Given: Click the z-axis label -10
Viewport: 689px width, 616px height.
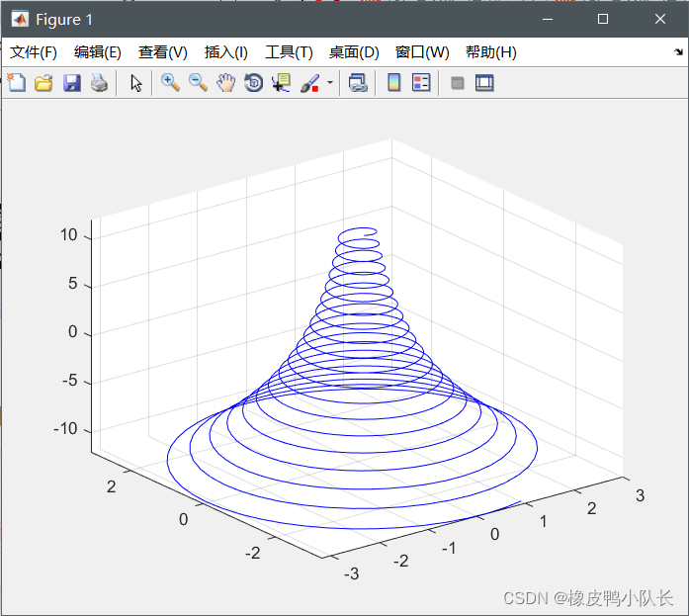Looking at the screenshot, I should (65, 428).
